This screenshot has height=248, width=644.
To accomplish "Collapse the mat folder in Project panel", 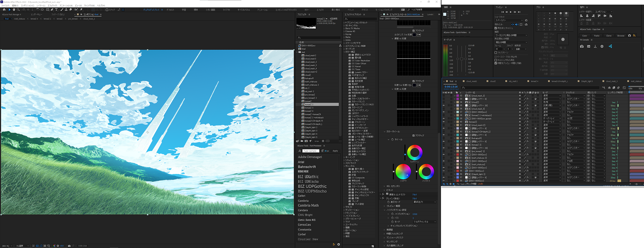I will pyautogui.click(x=297, y=52).
